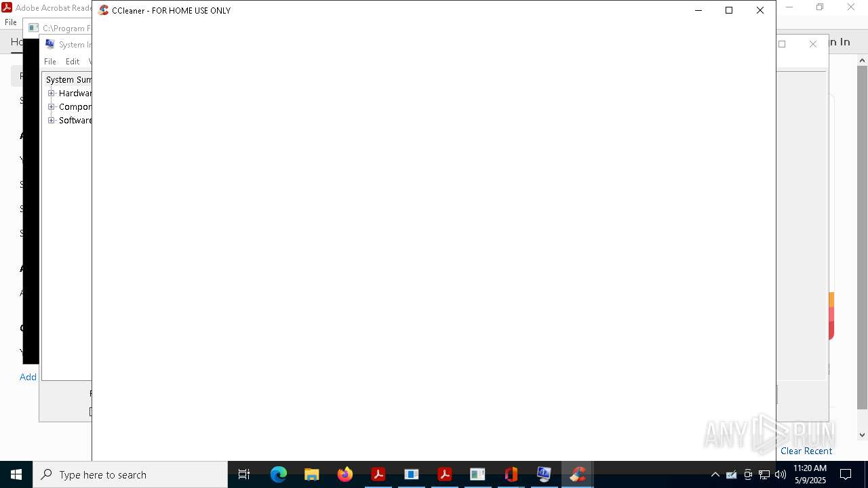Click the Acrobat vertical scrollbar thumb

862,237
